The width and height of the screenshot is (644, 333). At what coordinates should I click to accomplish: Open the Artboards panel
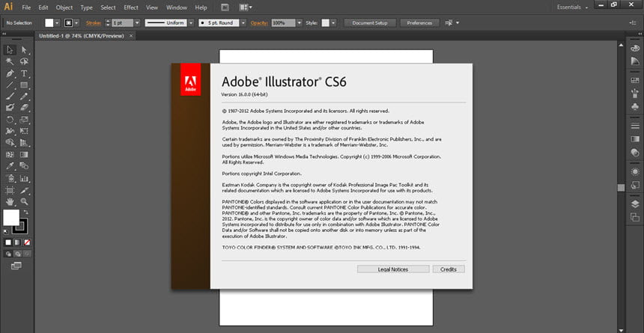click(x=635, y=217)
